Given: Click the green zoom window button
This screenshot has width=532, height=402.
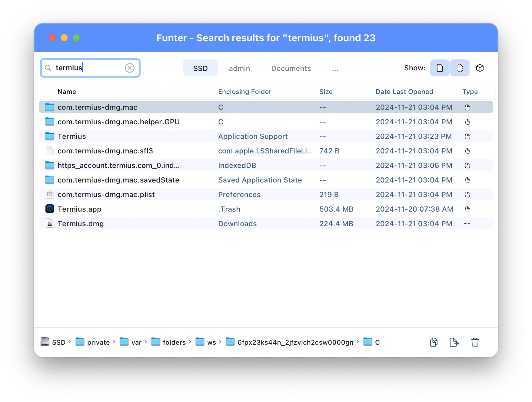Looking at the screenshot, I should (76, 38).
